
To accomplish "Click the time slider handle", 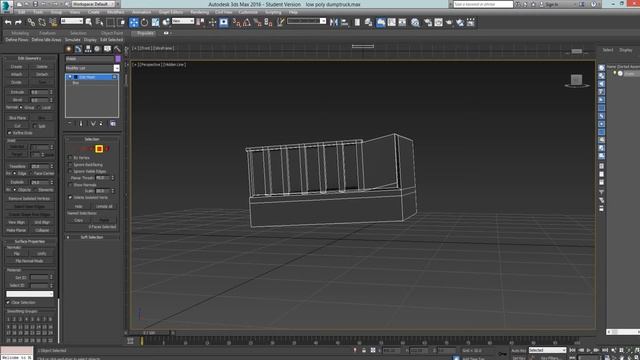I will [149, 333].
